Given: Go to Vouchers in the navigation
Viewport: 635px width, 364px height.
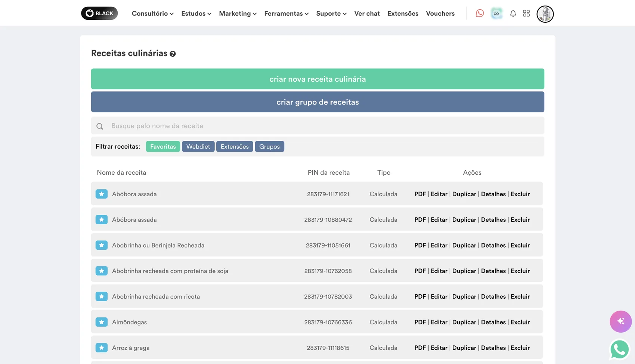Looking at the screenshot, I should 440,13.
